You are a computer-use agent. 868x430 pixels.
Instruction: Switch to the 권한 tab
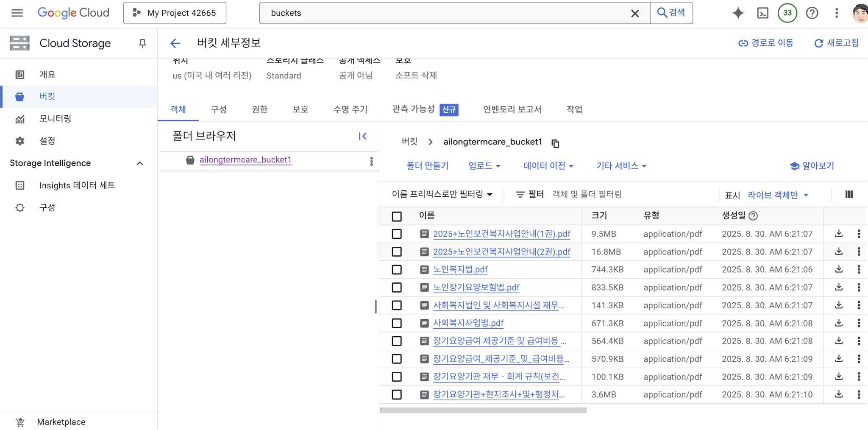259,109
